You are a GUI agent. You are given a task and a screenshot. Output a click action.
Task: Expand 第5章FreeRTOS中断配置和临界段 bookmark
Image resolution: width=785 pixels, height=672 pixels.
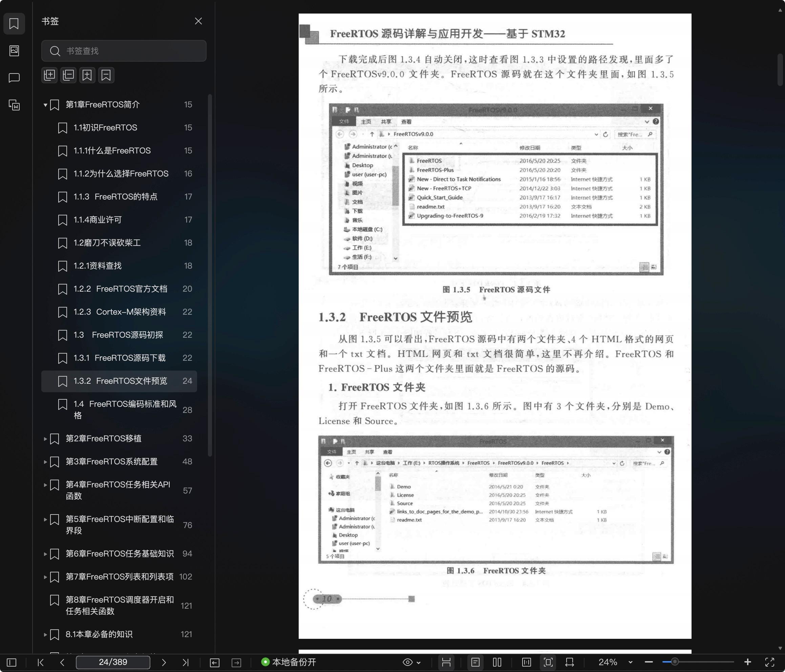click(45, 519)
